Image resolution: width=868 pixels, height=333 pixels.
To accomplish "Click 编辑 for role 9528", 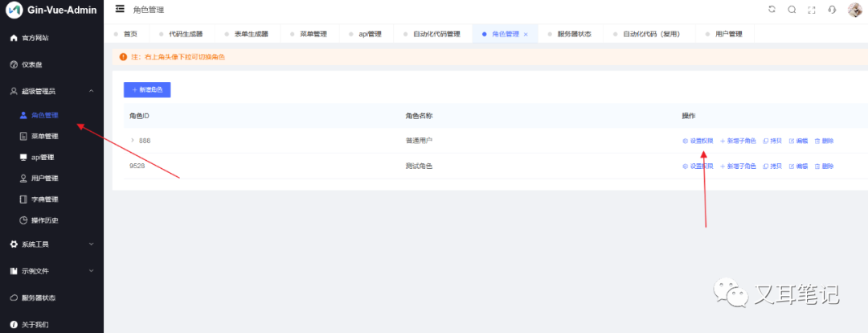I will click(798, 166).
